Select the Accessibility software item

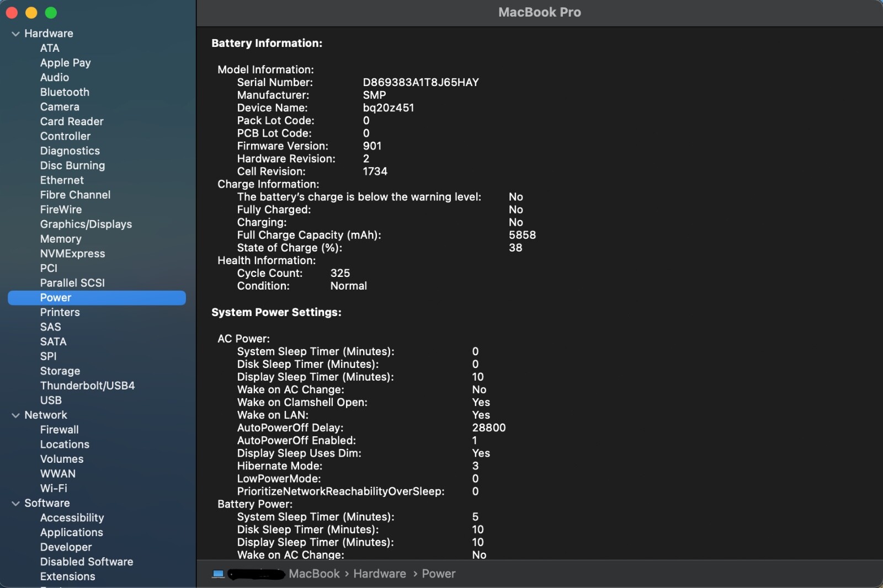[x=72, y=518]
